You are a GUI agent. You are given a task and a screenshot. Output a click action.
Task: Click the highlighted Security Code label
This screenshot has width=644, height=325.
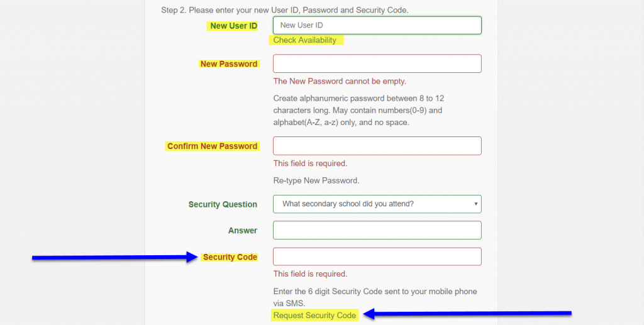point(230,257)
